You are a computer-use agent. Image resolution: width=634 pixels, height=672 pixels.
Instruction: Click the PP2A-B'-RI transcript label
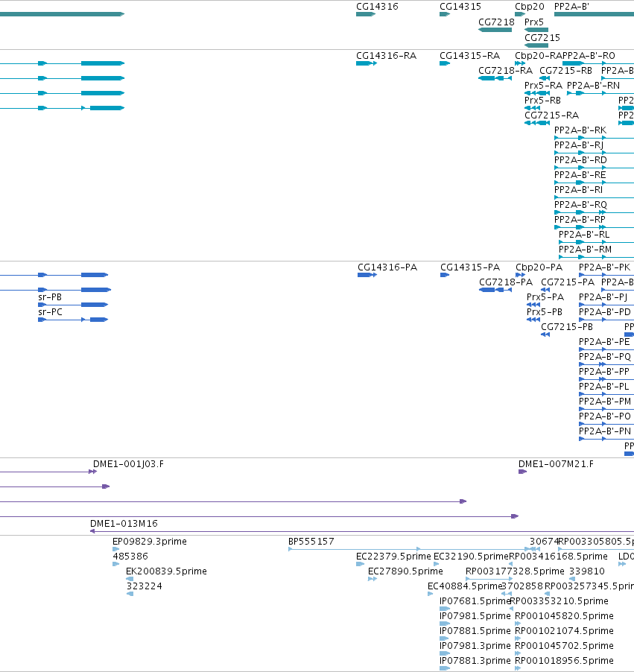click(x=578, y=190)
